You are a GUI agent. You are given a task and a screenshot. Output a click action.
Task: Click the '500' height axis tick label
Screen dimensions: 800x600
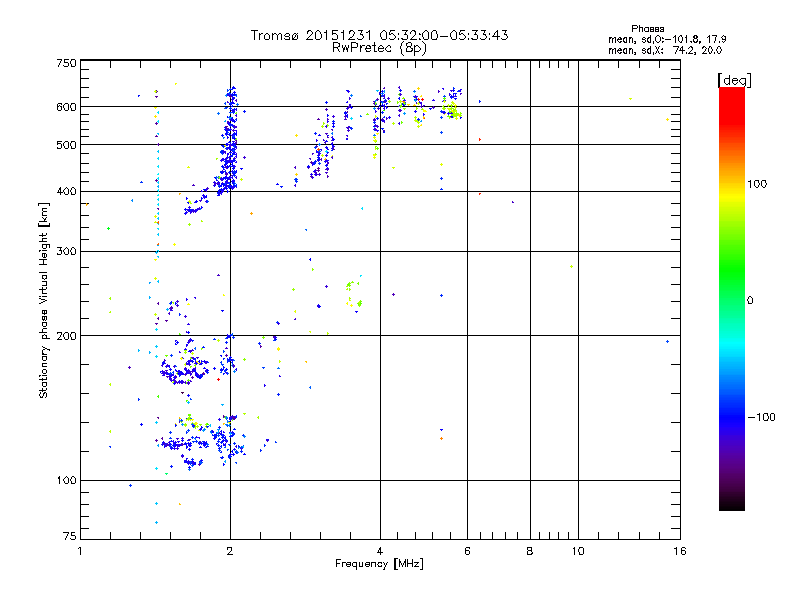pyautogui.click(x=66, y=145)
